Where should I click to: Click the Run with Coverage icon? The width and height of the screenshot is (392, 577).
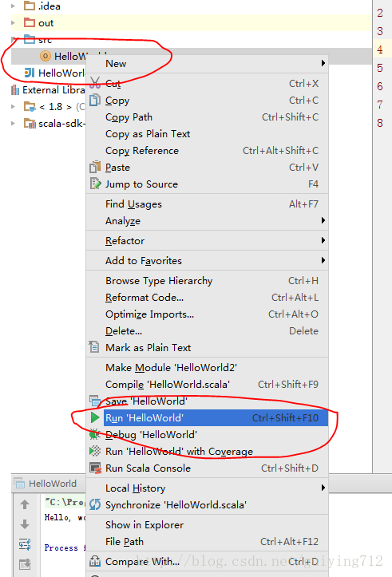(x=95, y=451)
